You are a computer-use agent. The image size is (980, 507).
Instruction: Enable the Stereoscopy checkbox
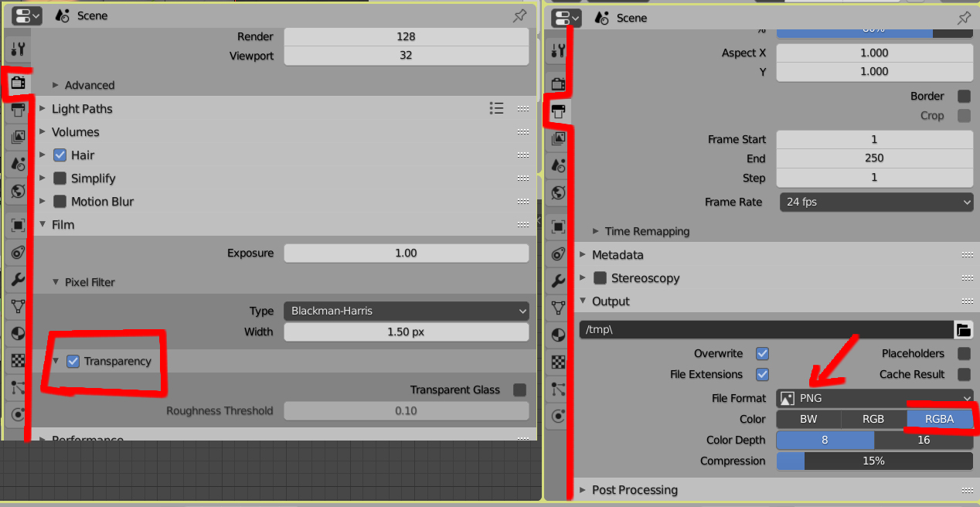(x=600, y=277)
